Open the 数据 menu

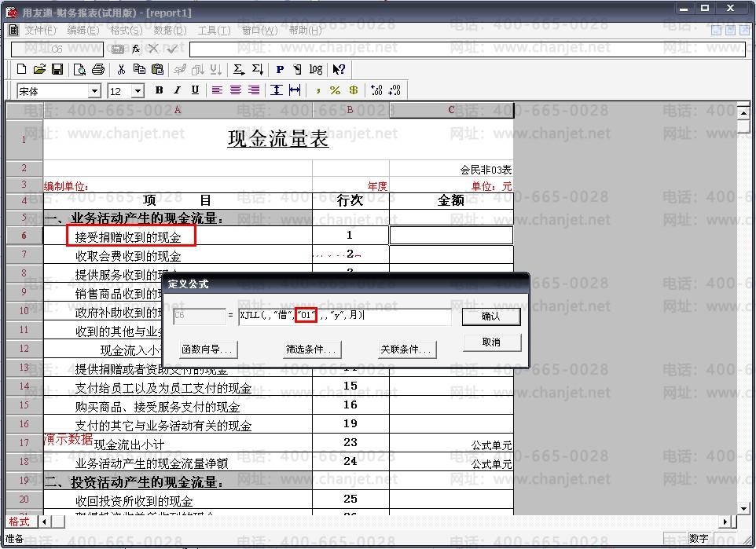pos(170,31)
